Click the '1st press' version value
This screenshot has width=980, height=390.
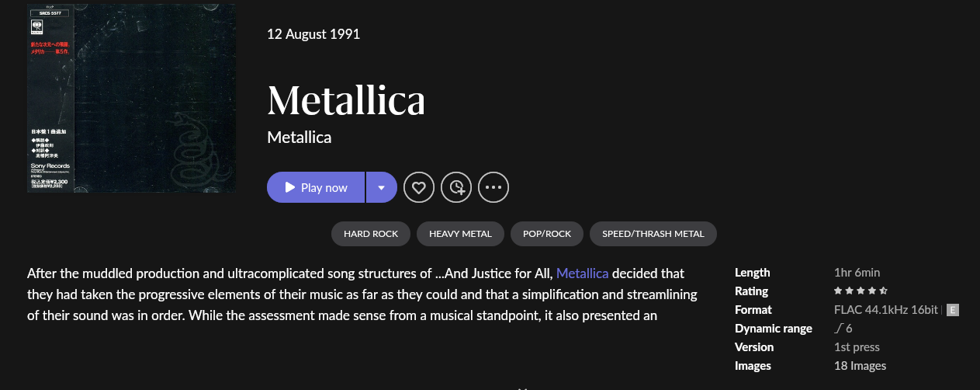[x=857, y=347]
